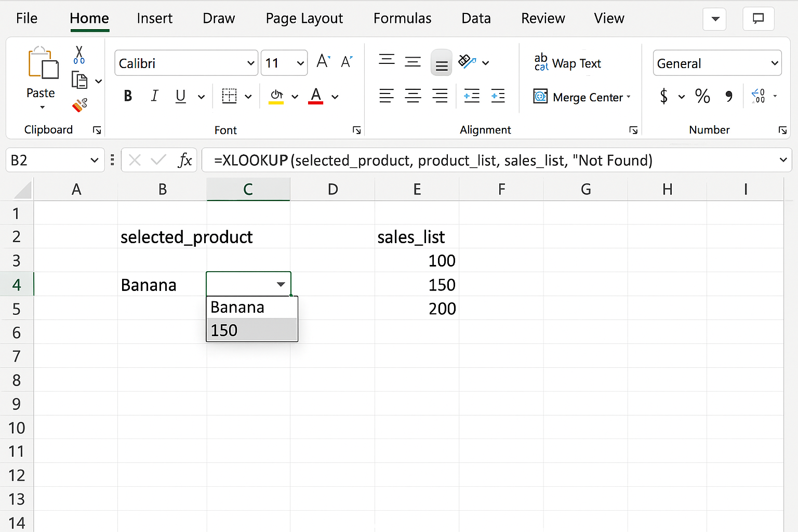Expand the Name Box B2 dropdown
Image resolution: width=798 pixels, height=532 pixels.
pyautogui.click(x=94, y=160)
